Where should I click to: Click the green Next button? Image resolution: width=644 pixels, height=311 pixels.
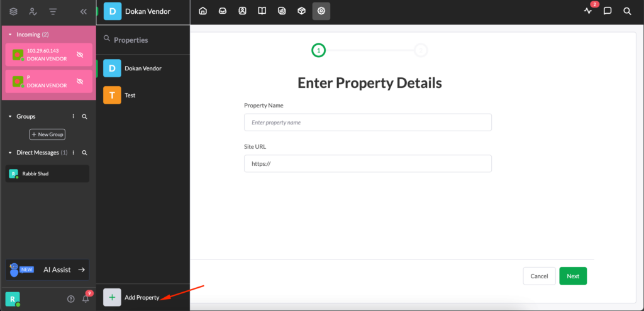point(573,276)
